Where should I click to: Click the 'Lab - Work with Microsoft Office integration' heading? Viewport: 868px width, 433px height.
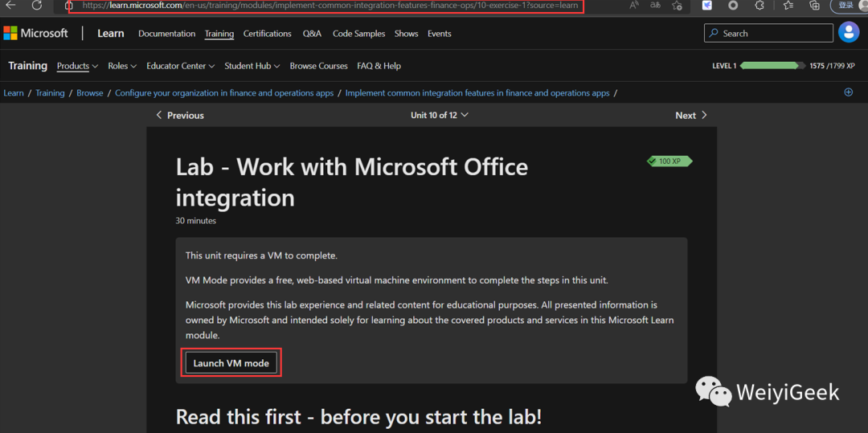[351, 182]
